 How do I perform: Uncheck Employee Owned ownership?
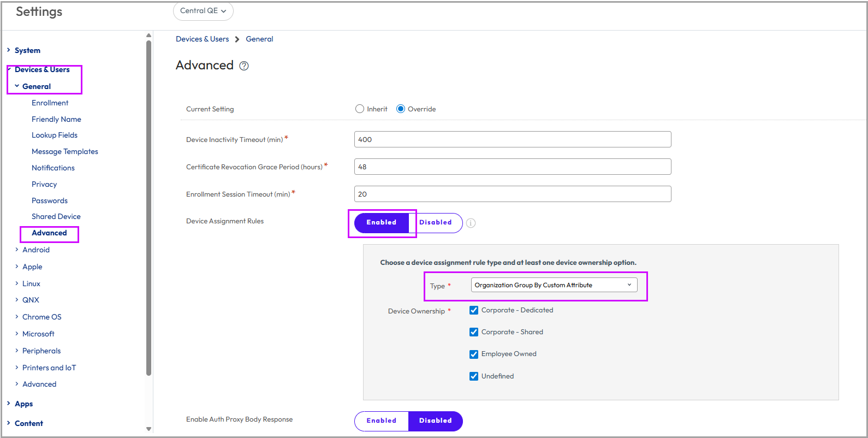click(474, 354)
